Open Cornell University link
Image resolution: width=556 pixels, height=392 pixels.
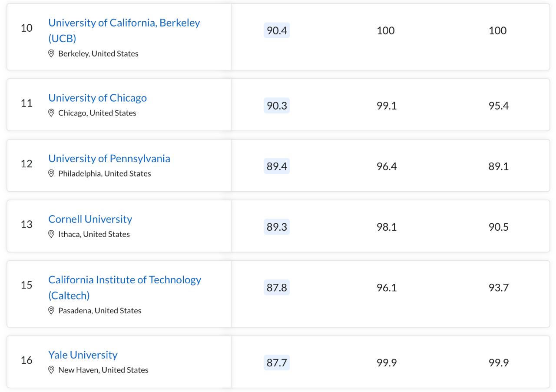90,219
